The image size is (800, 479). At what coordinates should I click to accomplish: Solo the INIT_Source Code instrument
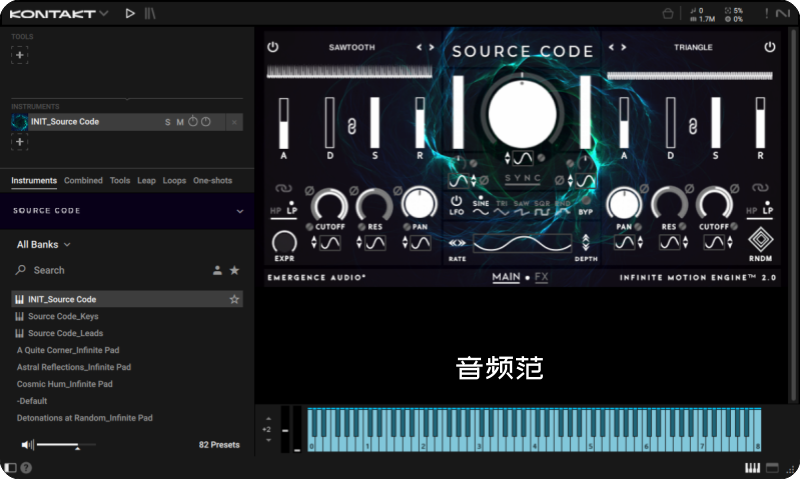[168, 122]
